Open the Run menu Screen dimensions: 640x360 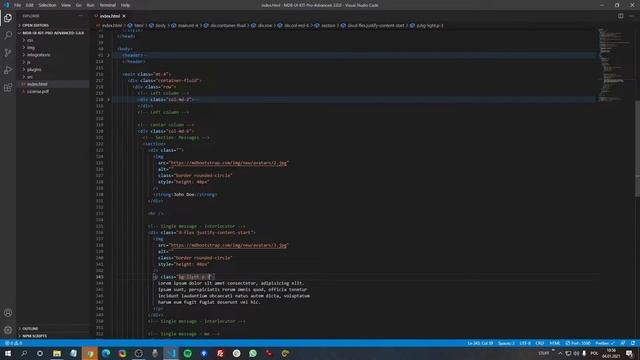[91, 5]
